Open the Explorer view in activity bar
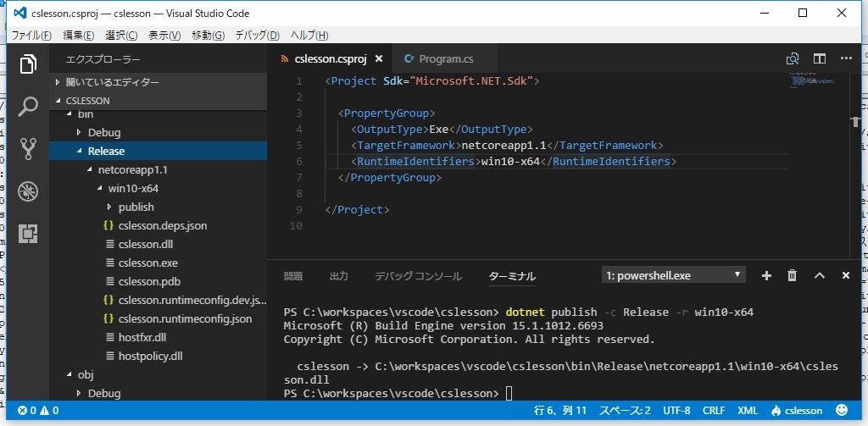The image size is (868, 426). [x=29, y=64]
